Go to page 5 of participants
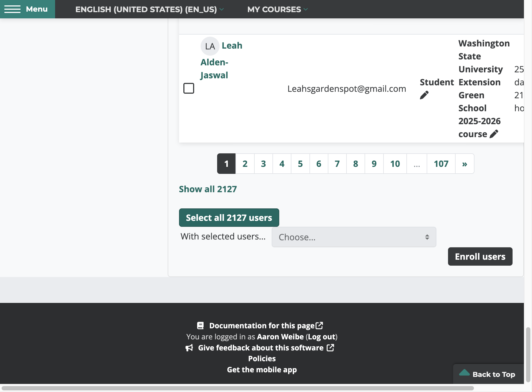Viewport: 532px width, 392px height. click(300, 164)
